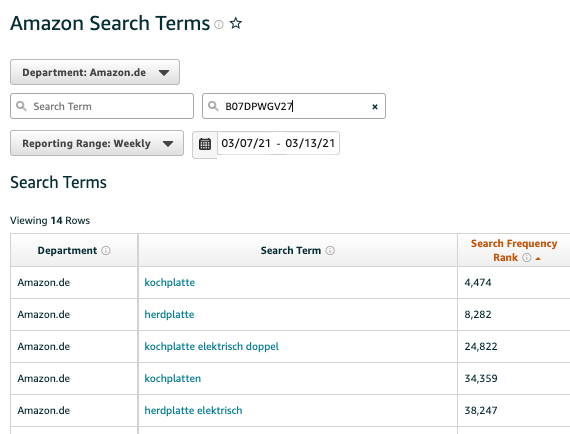Open the kochplatten search term link
Image resolution: width=570 pixels, height=434 pixels.
[x=173, y=378]
